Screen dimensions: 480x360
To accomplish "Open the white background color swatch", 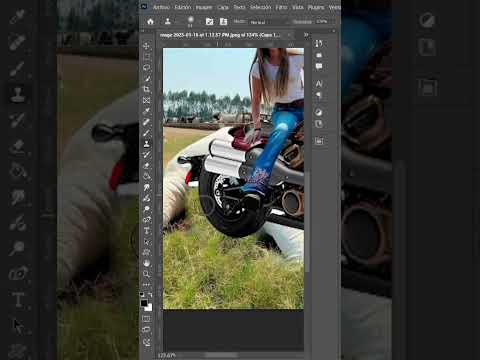I will (149, 308).
